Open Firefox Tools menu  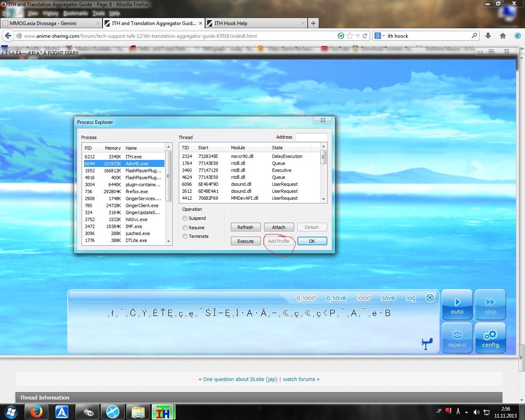point(98,13)
